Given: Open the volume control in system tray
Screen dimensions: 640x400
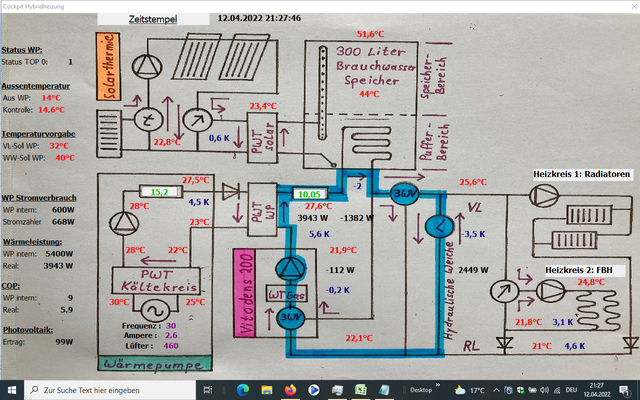Looking at the screenshot, I should point(544,390).
